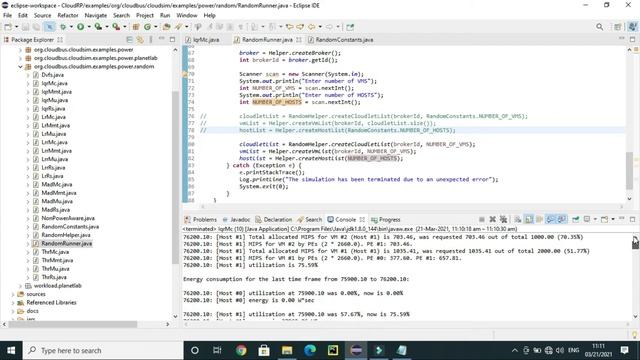
Task: Open the Problems tab
Action: 200,220
